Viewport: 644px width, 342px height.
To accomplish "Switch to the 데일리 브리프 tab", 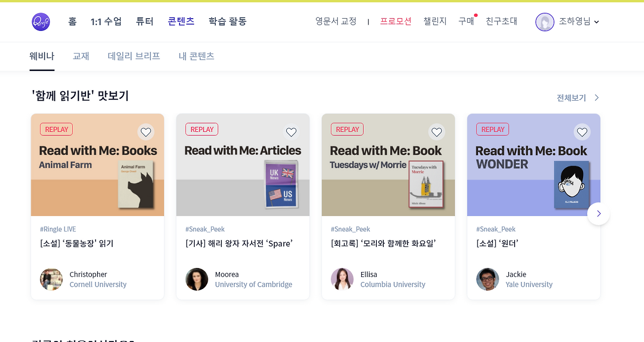I will click(134, 56).
